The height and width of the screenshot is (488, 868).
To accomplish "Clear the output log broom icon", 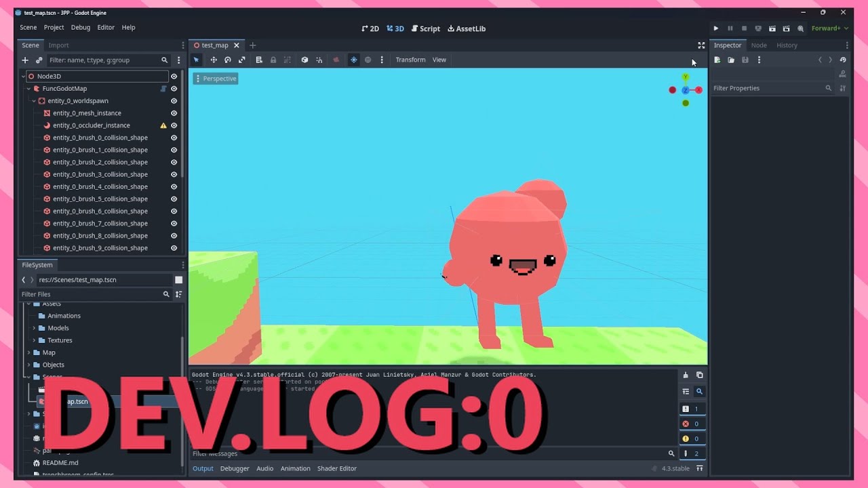I will 686,375.
